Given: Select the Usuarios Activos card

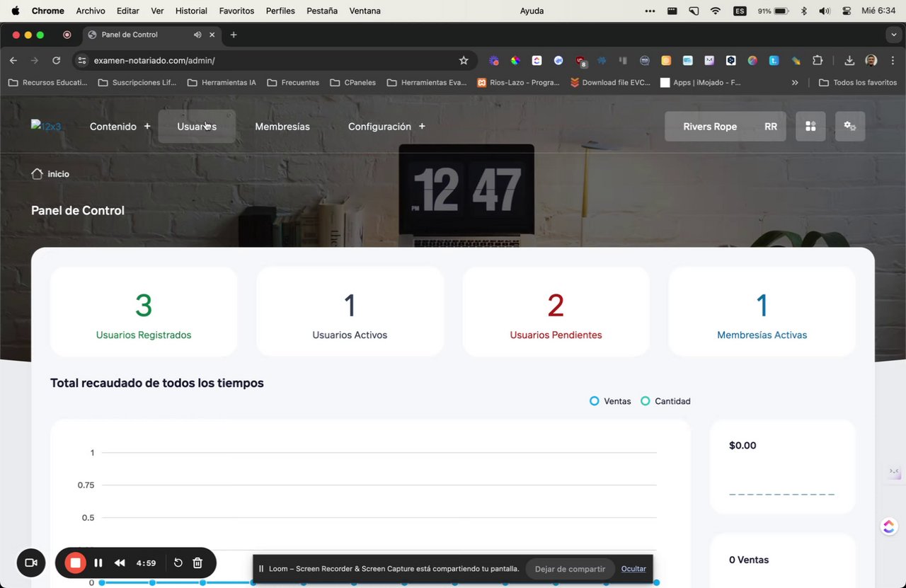Looking at the screenshot, I should (x=350, y=311).
